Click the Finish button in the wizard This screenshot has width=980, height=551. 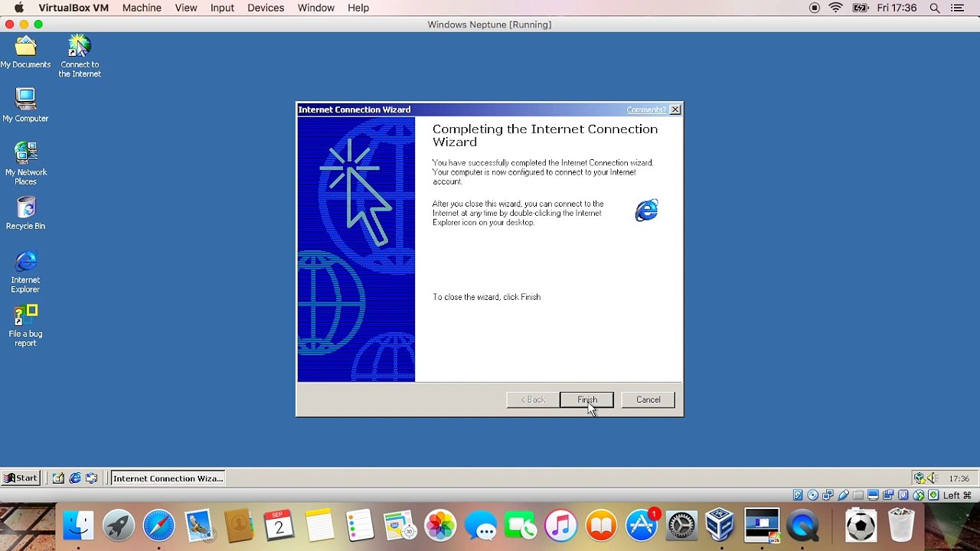point(586,399)
